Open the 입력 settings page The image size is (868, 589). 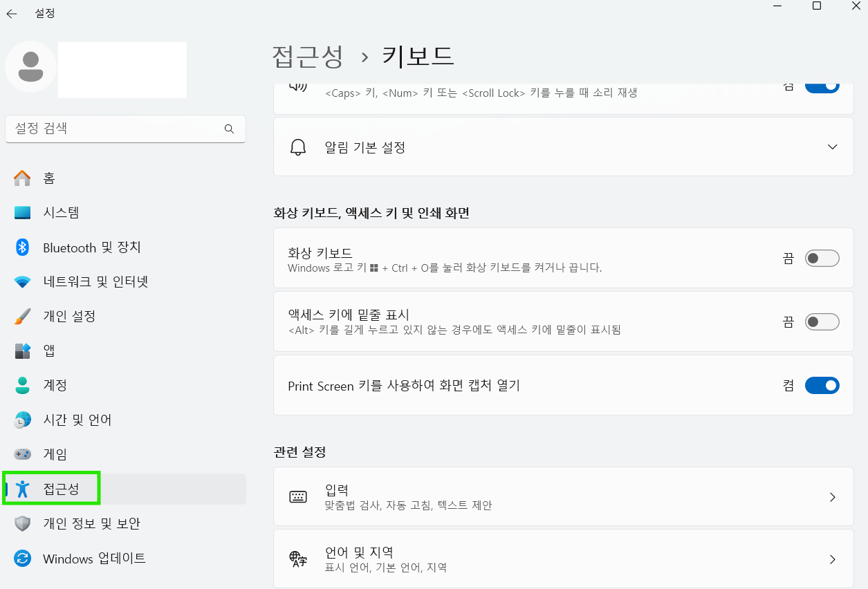[564, 496]
